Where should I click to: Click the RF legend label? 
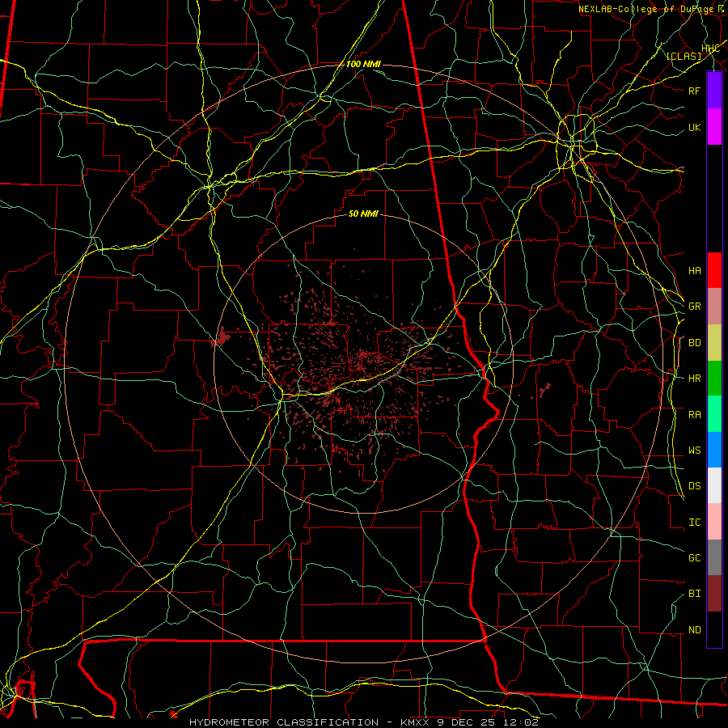(695, 91)
